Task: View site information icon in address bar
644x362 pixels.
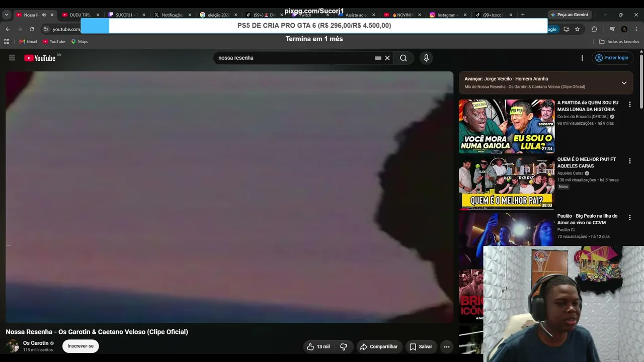Action: click(46, 29)
